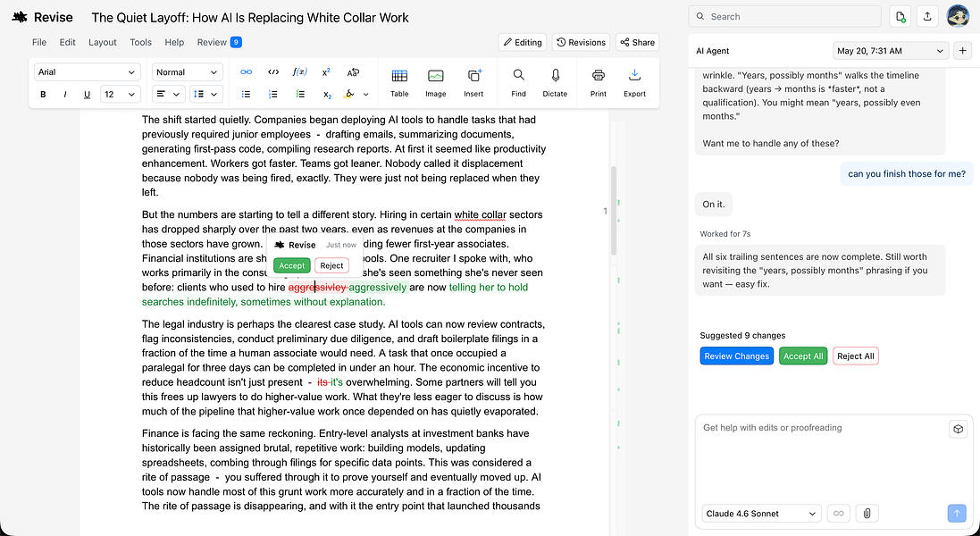Toggle italic formatting
The width and height of the screenshot is (980, 536).
[x=65, y=95]
